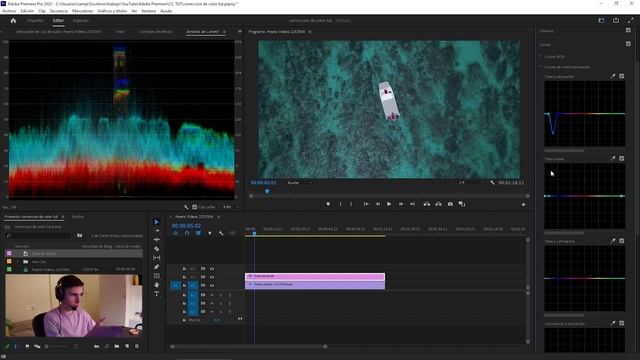Collapse Hue Saturation Curves section
The height and width of the screenshot is (360, 640).
[x=541, y=67]
